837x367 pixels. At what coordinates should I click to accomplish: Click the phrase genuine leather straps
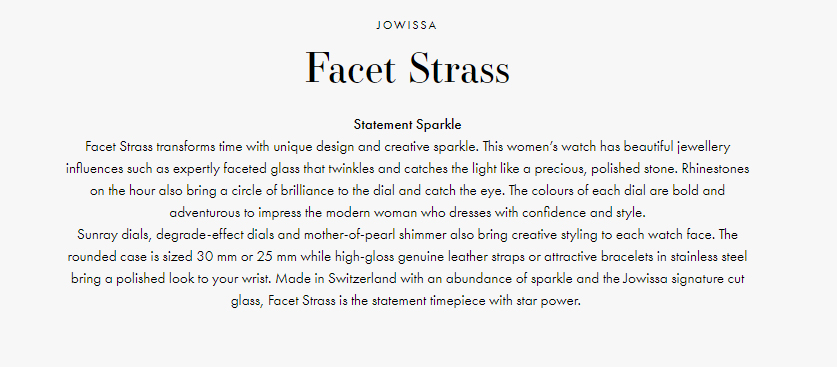coord(447,258)
